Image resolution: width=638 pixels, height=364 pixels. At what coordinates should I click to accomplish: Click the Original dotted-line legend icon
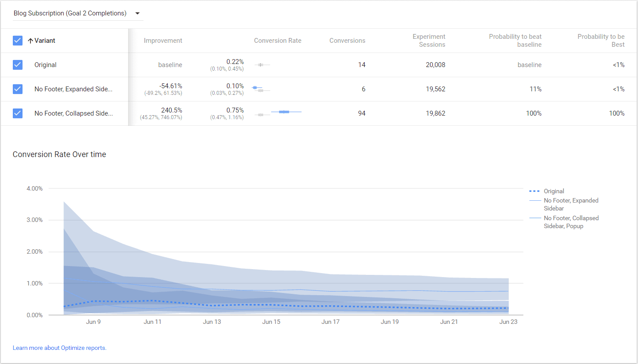(x=535, y=191)
